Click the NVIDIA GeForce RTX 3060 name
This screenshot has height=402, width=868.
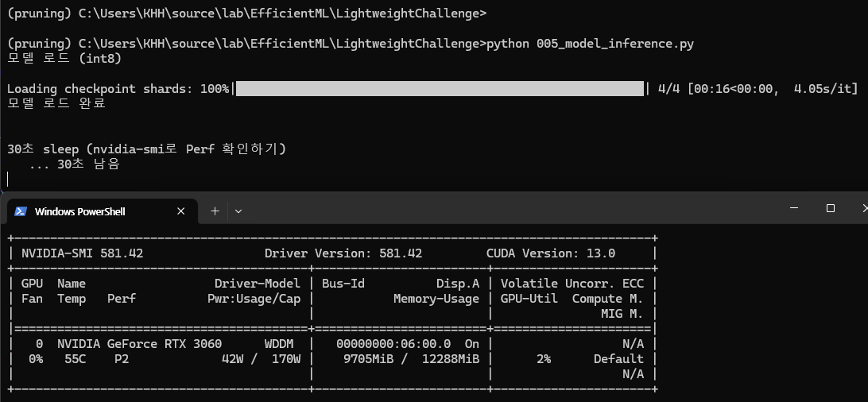pos(140,344)
